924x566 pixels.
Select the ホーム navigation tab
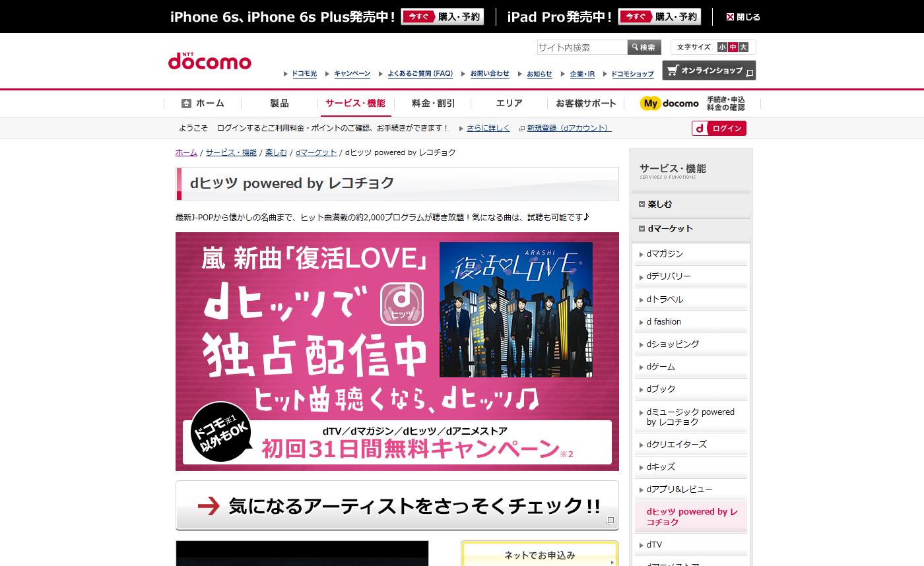coord(203,103)
